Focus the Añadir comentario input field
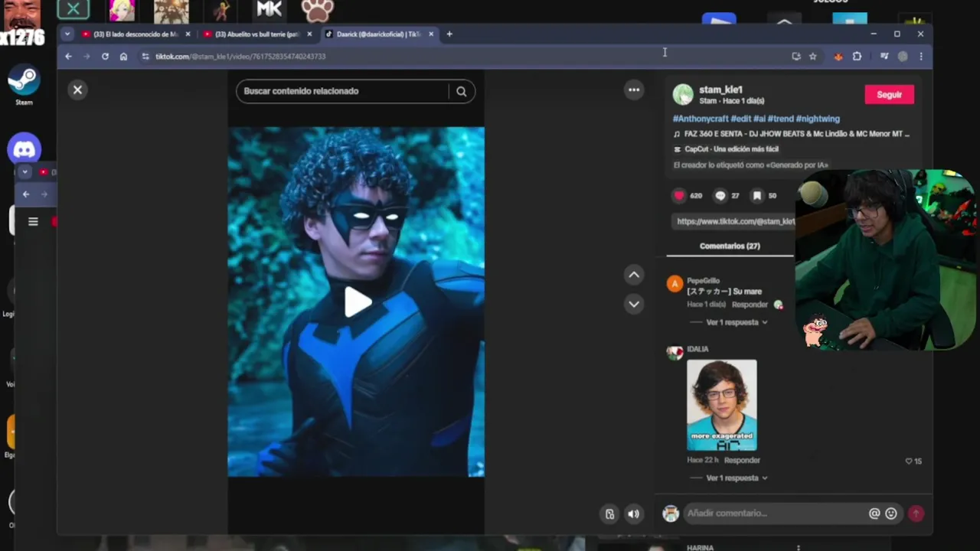980x551 pixels. pyautogui.click(x=775, y=514)
